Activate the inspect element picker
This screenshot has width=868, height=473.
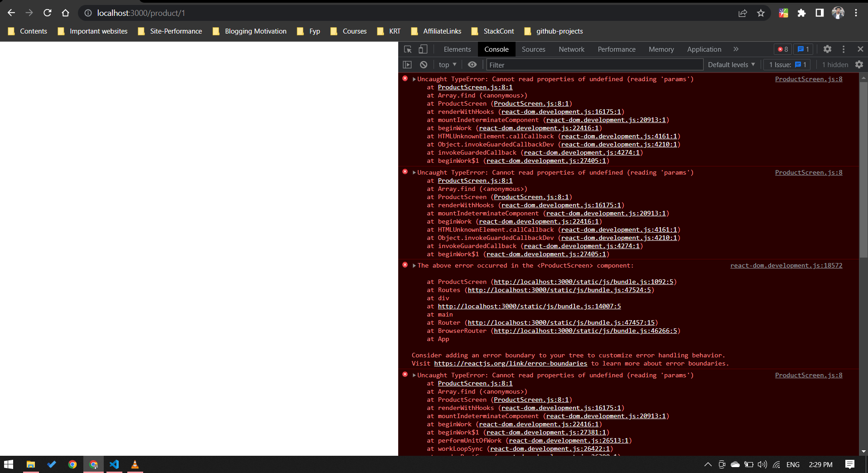click(408, 49)
